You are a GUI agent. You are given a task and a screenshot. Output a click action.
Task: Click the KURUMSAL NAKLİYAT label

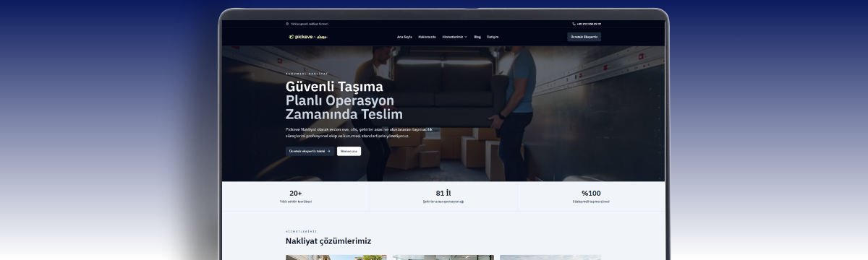coord(307,74)
